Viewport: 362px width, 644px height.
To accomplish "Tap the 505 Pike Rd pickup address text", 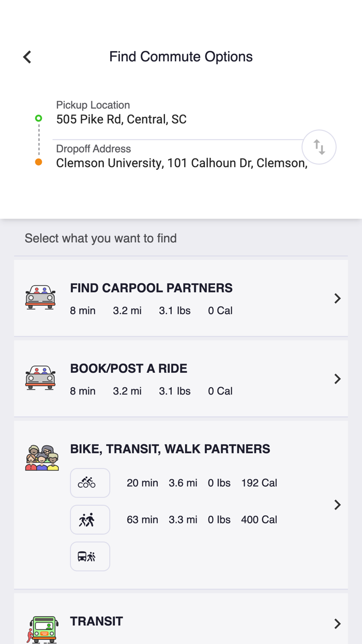I will tap(121, 120).
